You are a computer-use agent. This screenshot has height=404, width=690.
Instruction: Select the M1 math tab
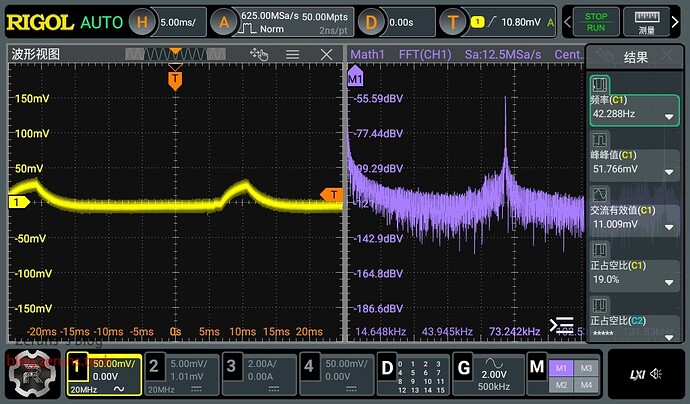(562, 367)
